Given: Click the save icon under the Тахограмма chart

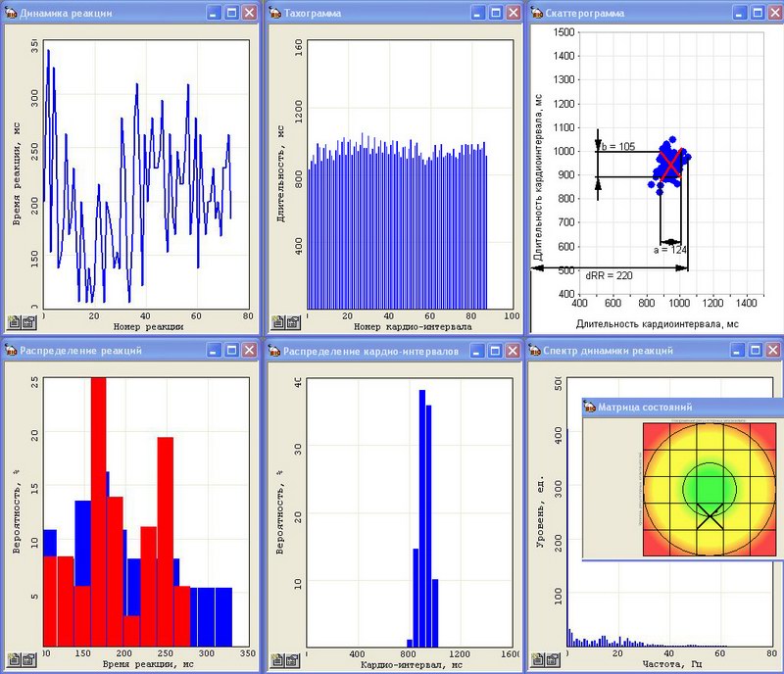Looking at the screenshot, I should click(291, 321).
